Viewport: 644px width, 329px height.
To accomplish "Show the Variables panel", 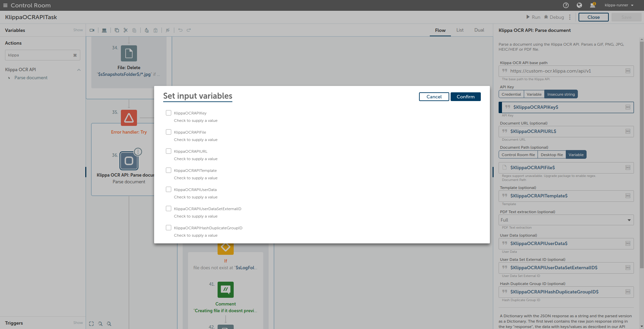I will 78,30.
